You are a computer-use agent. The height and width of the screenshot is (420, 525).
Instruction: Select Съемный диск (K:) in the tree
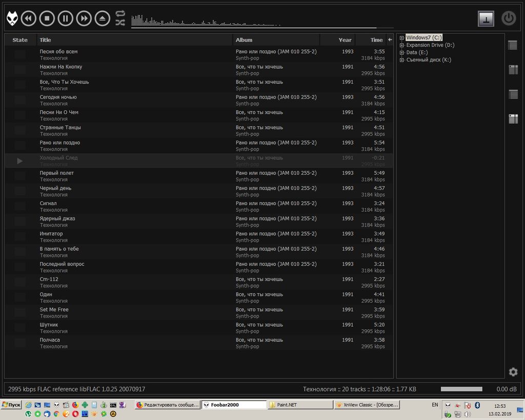coord(429,59)
